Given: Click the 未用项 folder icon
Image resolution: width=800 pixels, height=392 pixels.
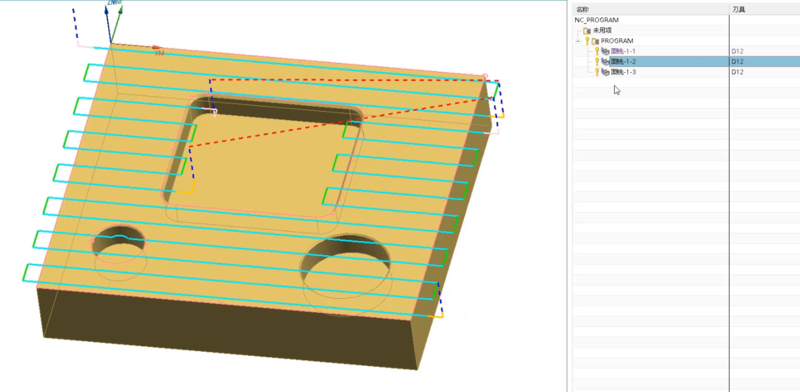Looking at the screenshot, I should pos(587,31).
